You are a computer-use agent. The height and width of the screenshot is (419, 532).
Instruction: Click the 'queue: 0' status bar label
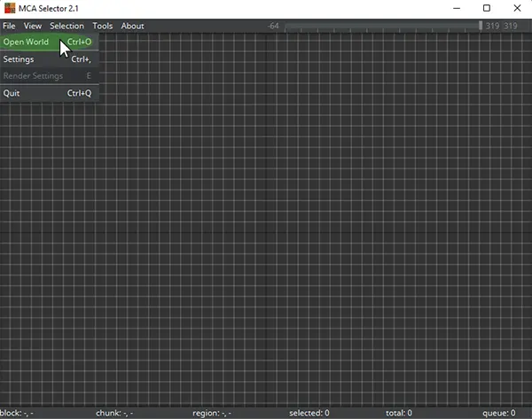[x=498, y=413]
